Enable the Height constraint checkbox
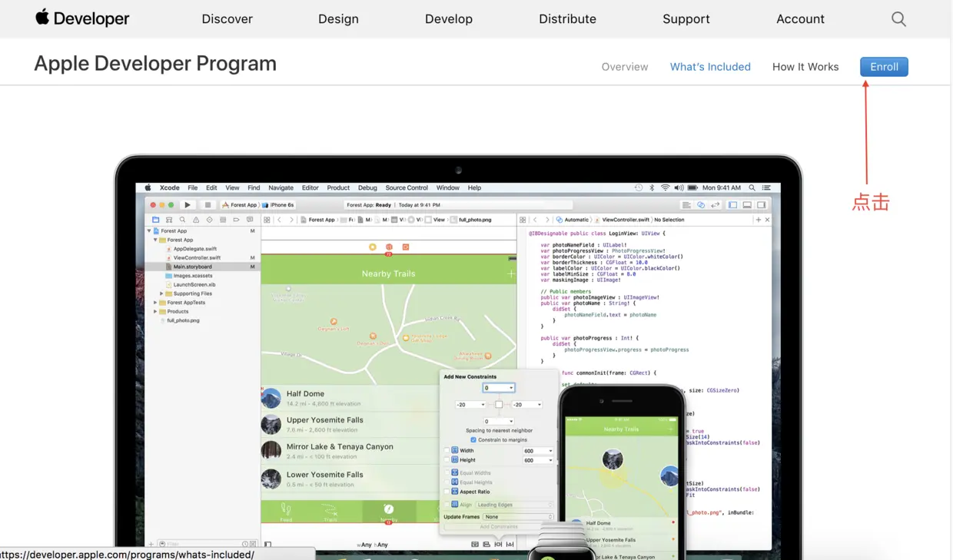This screenshot has height=560, width=953. [447, 460]
